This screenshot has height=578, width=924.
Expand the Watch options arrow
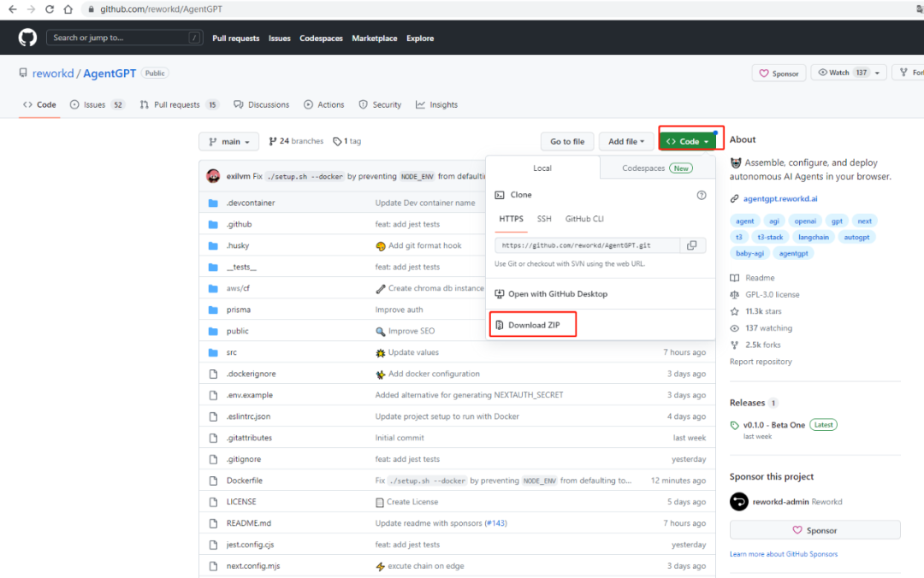coord(878,73)
